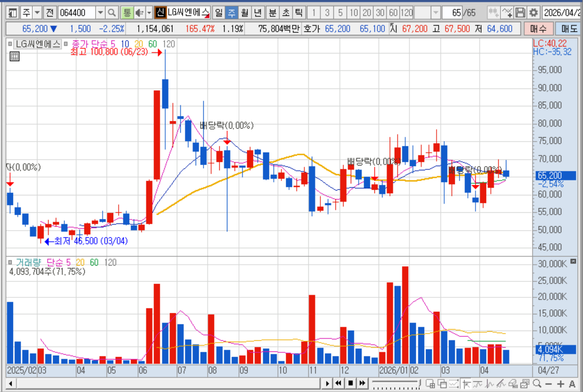Image resolution: width=583 pixels, height=392 pixels.
Task: Select the 120 interval button
Action: pyautogui.click(x=407, y=13)
